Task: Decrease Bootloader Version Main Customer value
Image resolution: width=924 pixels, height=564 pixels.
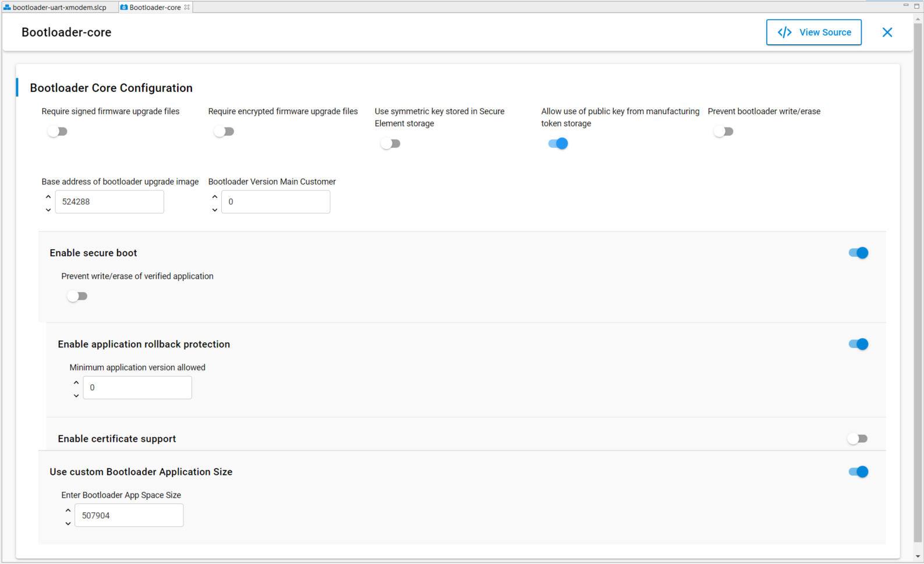Action: 215,210
